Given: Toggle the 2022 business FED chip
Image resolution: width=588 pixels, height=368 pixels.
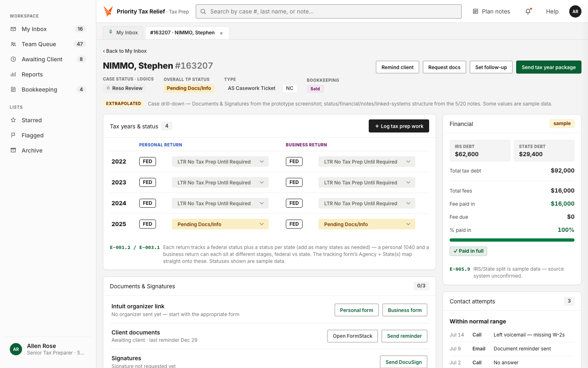Looking at the screenshot, I should pyautogui.click(x=294, y=162).
